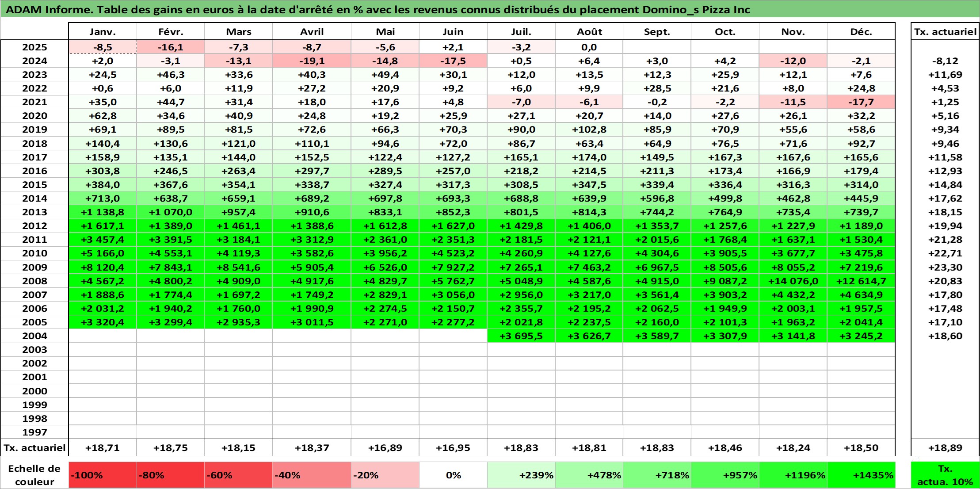The height and width of the screenshot is (489, 980).
Task: Select the cell with value +8 541,6
Action: point(238,267)
